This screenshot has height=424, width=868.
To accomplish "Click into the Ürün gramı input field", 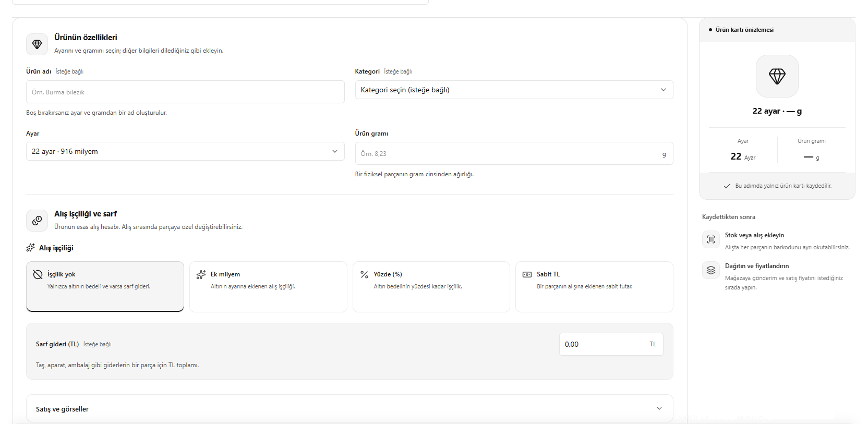I will click(x=514, y=154).
